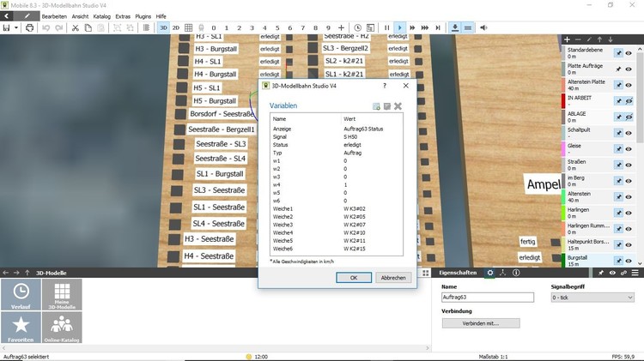Toggle the download-arrow toolbar icon
Image resolution: width=644 pixels, height=361 pixels.
click(x=455, y=28)
